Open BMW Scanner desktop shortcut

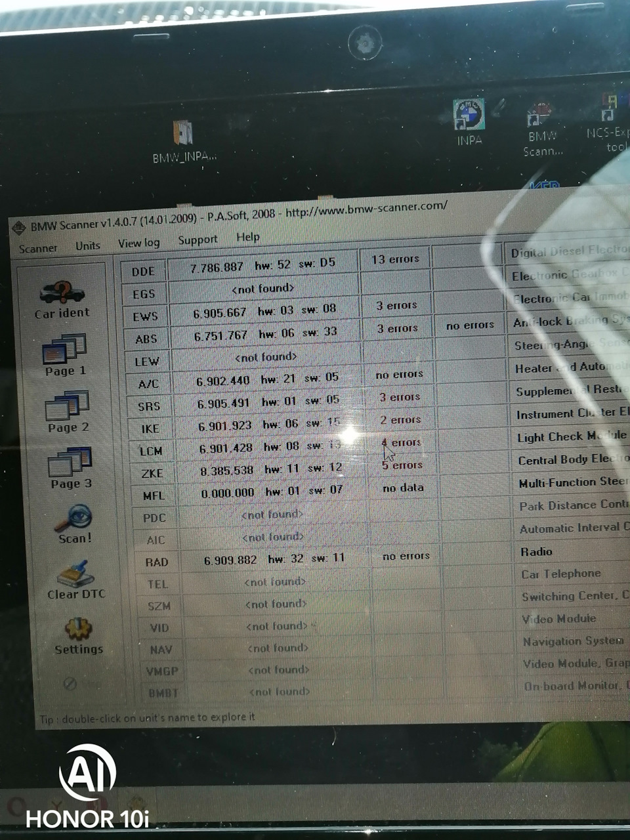pyautogui.click(x=542, y=130)
